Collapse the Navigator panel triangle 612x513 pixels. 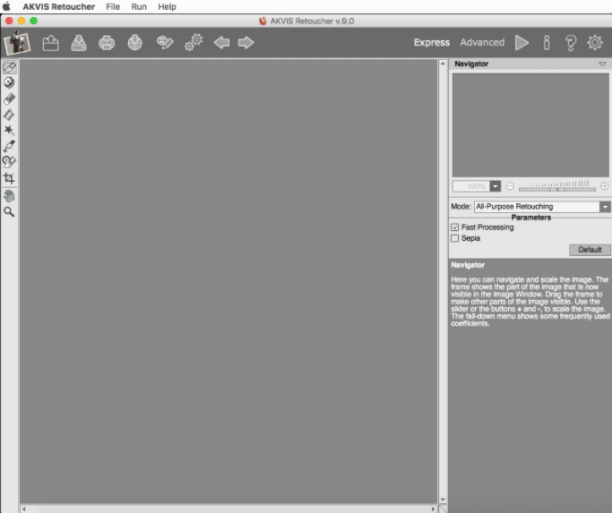pyautogui.click(x=602, y=64)
